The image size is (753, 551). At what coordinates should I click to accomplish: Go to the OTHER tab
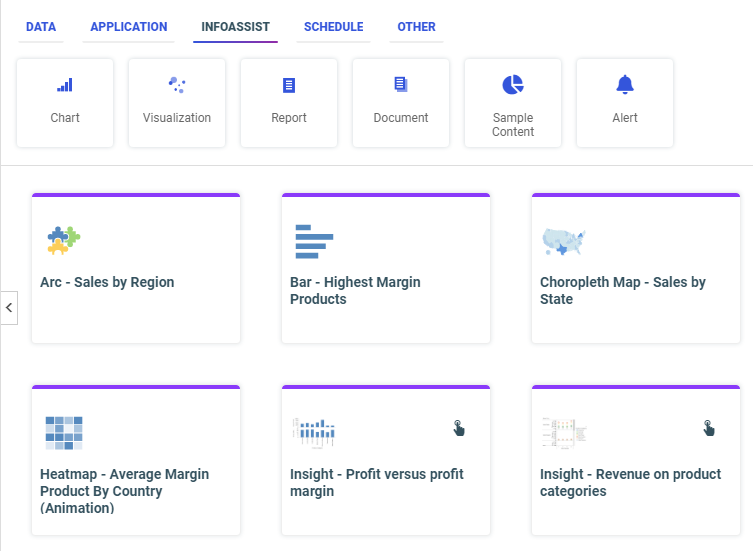point(416,27)
